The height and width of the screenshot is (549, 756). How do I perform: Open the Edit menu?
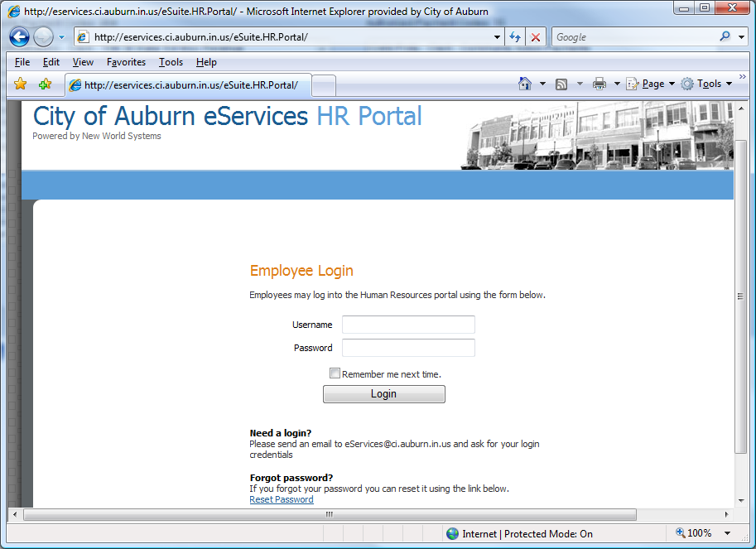51,62
